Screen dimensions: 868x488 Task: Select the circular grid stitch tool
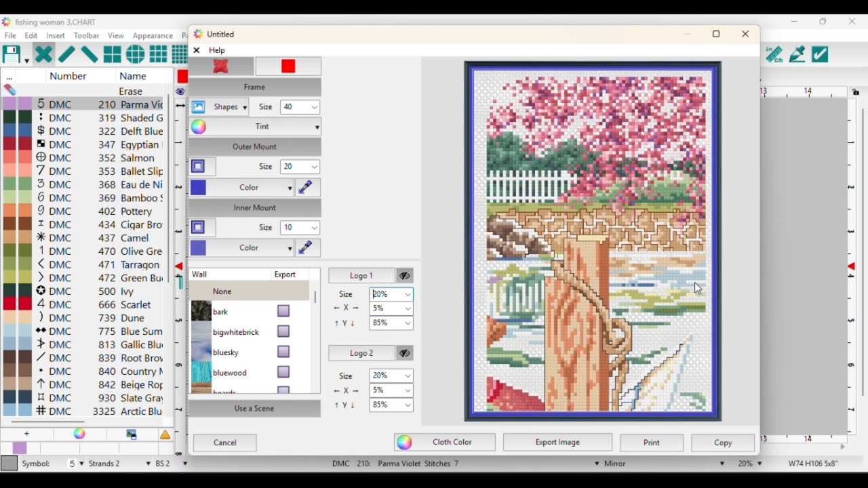(136, 54)
